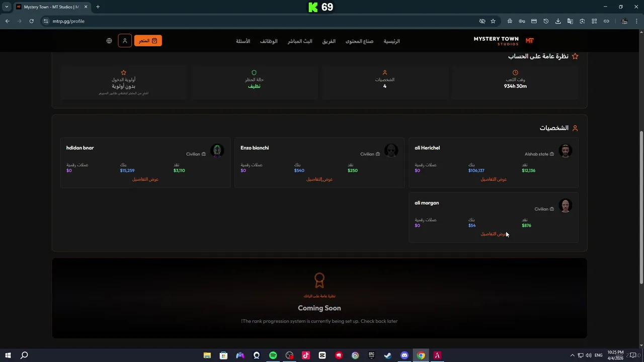Open the payment card icon in toolbar

pyautogui.click(x=534, y=21)
